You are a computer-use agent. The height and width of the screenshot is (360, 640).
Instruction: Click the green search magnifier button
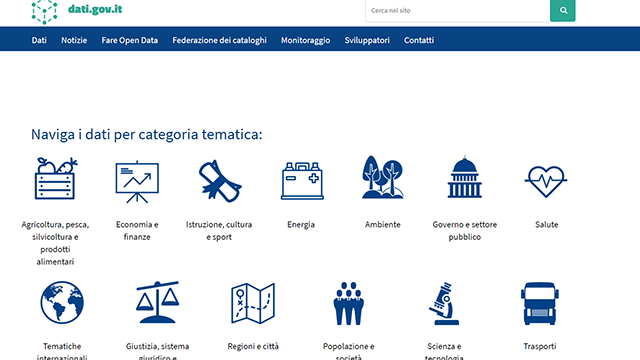click(562, 11)
